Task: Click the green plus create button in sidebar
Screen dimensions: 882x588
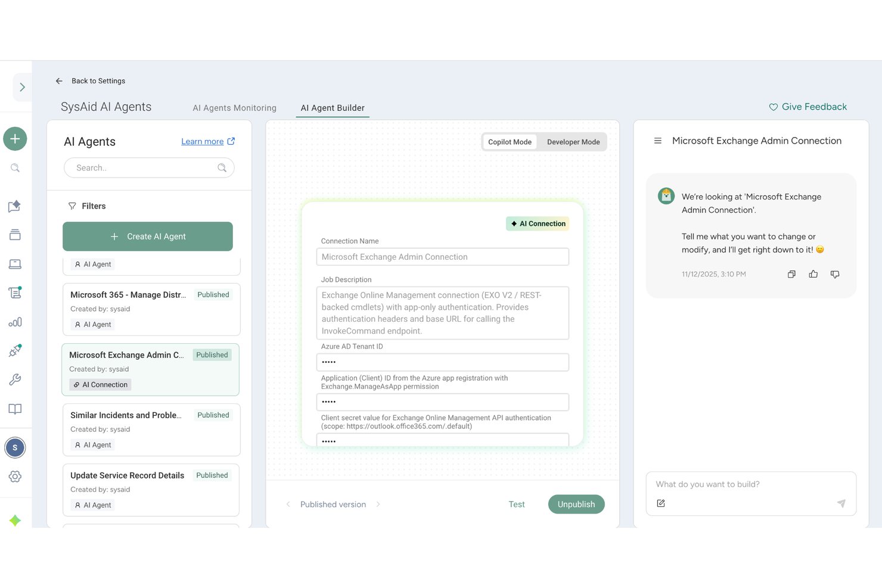Action: (x=15, y=139)
